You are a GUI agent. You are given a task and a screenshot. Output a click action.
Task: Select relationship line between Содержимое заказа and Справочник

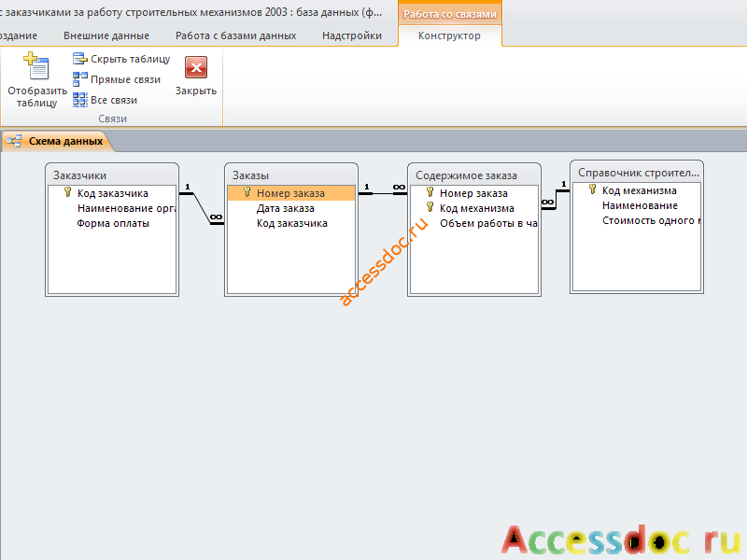[x=556, y=199]
